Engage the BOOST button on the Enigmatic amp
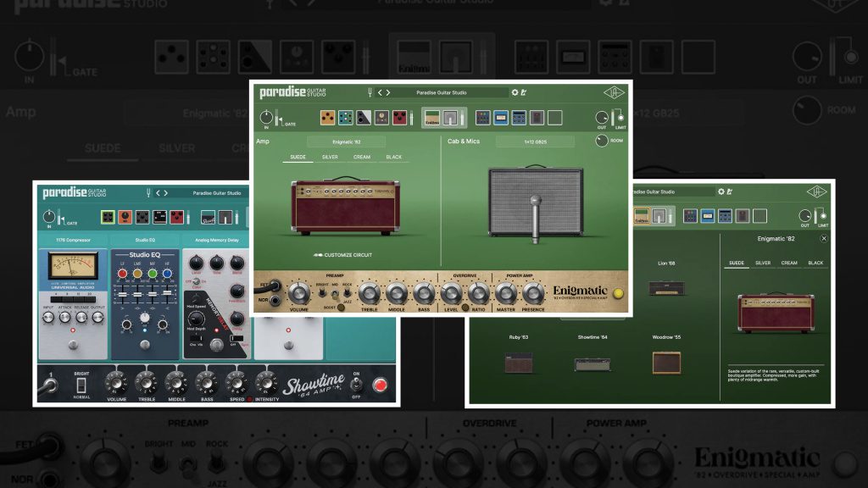868x488 pixels. point(341,307)
